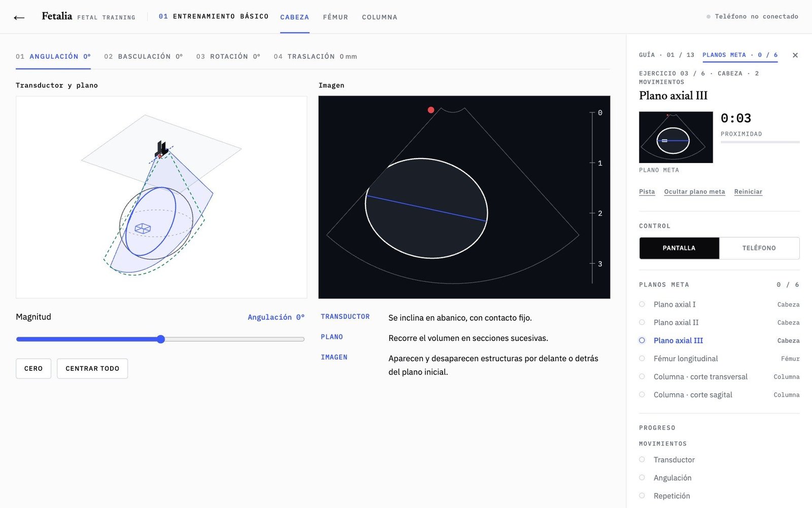Close the guide side panel
Viewport: 812px width, 508px height.
(795, 55)
